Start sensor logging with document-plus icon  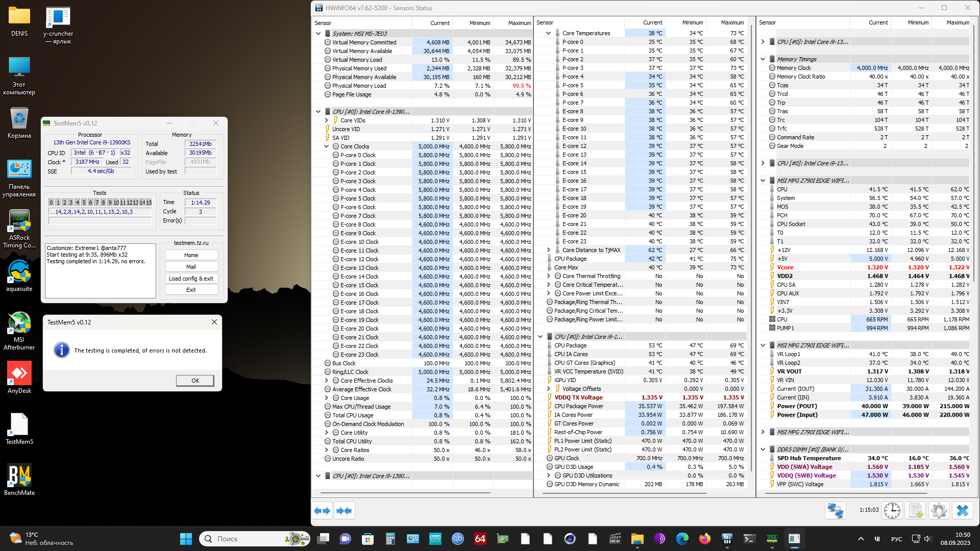(x=916, y=511)
